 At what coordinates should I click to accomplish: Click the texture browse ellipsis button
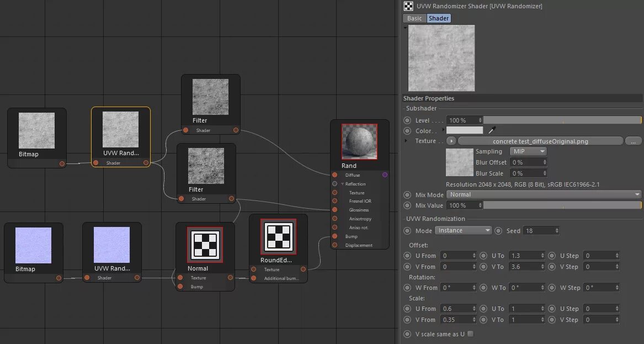pos(634,141)
